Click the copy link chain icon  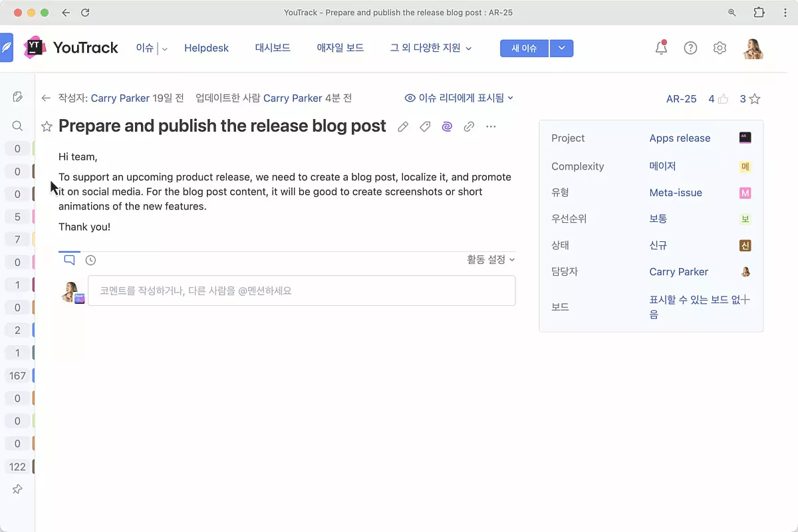tap(469, 126)
